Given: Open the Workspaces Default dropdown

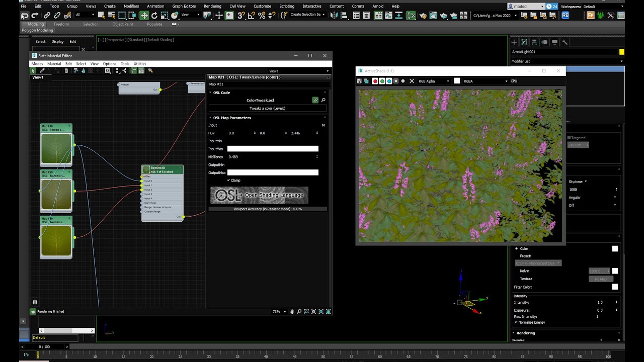Looking at the screenshot, I should pos(603,7).
